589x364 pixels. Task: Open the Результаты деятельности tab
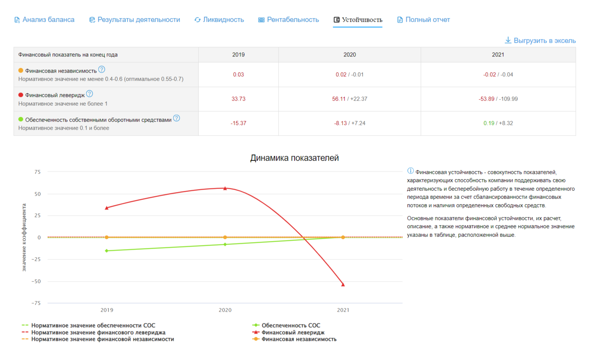138,20
